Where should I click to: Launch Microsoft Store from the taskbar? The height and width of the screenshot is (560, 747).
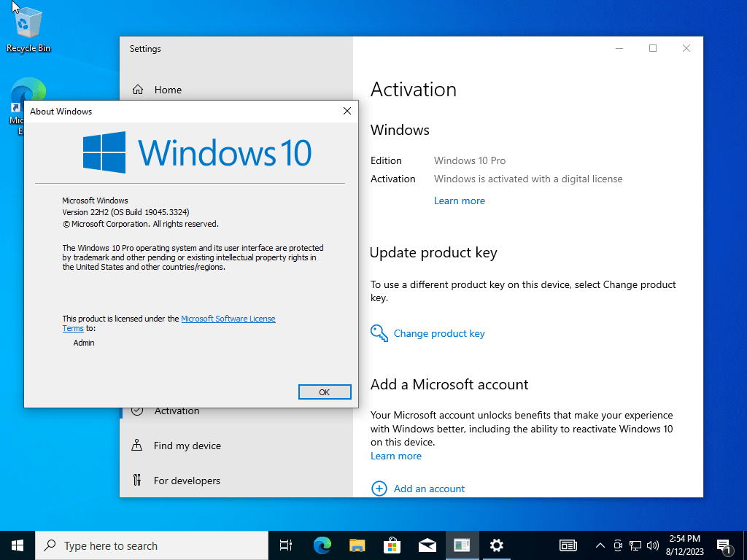pos(392,545)
